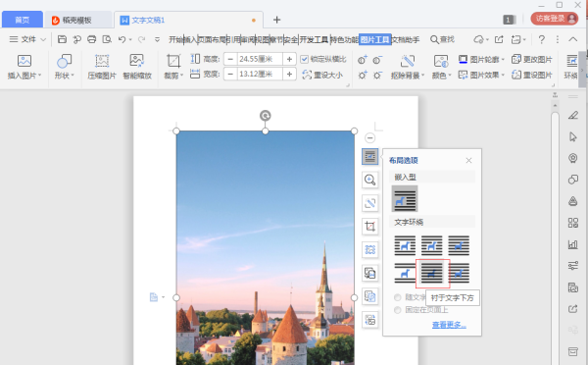
Task: Increase picture contrast with the plus icon
Action: pyautogui.click(x=363, y=60)
